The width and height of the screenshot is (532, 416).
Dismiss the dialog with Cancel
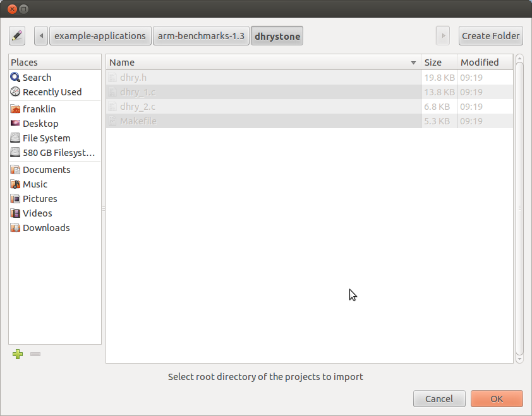coord(439,398)
